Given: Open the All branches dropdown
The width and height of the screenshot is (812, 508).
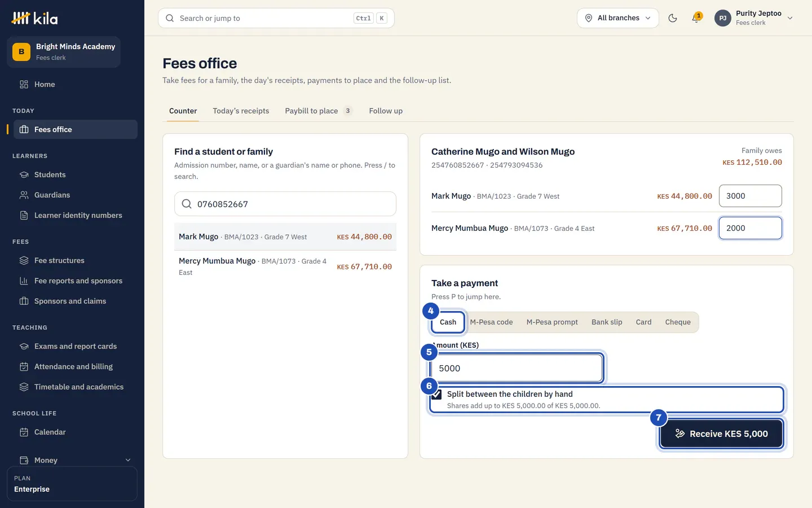Looking at the screenshot, I should coord(617,18).
